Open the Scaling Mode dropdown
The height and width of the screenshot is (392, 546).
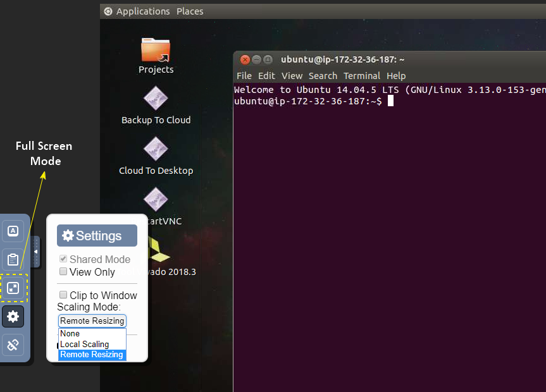pos(92,321)
